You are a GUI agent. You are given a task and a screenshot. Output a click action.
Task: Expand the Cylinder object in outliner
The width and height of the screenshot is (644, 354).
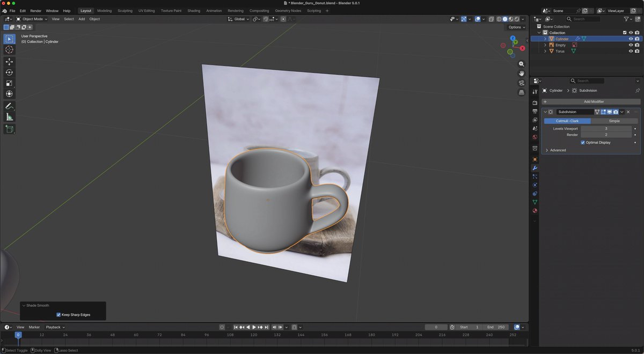(x=545, y=39)
